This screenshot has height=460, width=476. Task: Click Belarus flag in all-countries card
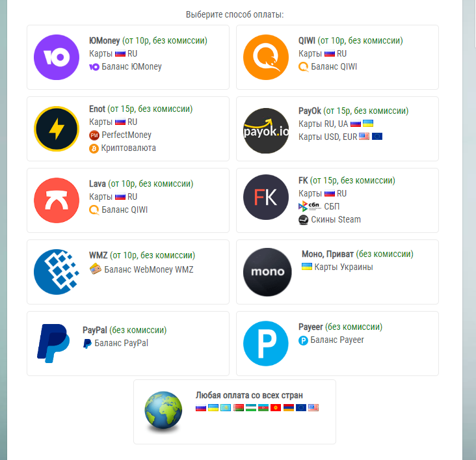click(238, 407)
